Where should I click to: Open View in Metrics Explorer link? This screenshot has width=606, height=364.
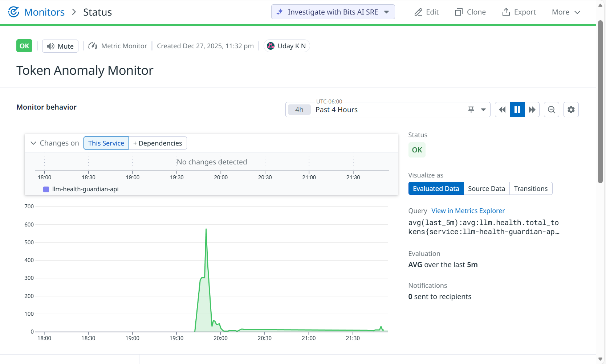(468, 210)
